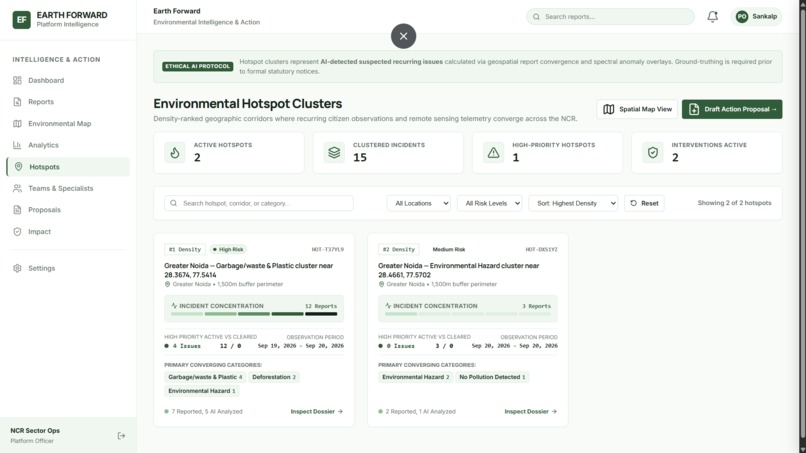Reset the hotspot filters

click(x=644, y=203)
